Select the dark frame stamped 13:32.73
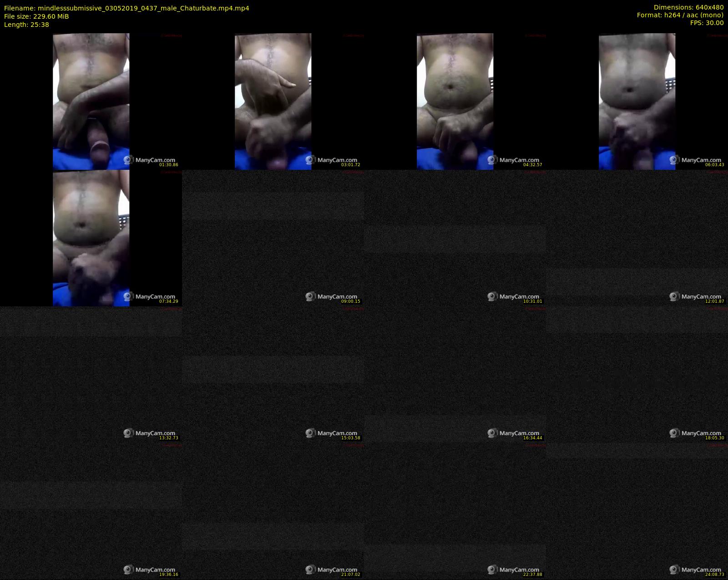Image resolution: width=728 pixels, height=580 pixels. (x=91, y=375)
